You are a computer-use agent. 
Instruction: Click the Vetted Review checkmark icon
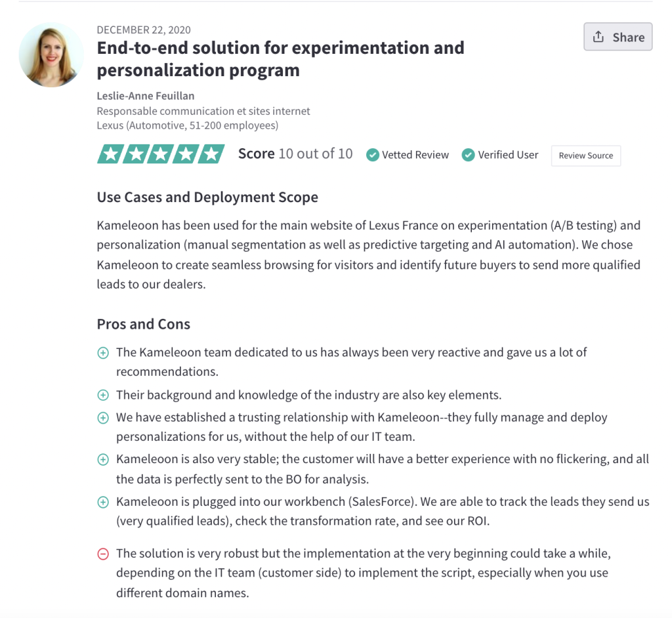(372, 155)
